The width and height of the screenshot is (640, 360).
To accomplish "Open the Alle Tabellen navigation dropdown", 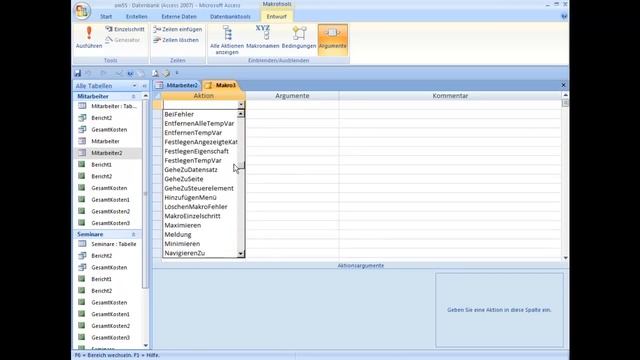I will tap(134, 86).
